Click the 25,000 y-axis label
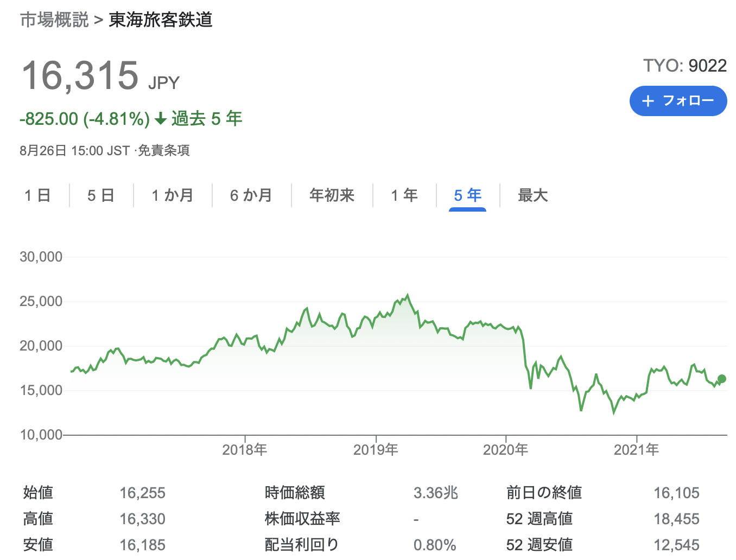Image resolution: width=736 pixels, height=560 pixels. coord(41,301)
